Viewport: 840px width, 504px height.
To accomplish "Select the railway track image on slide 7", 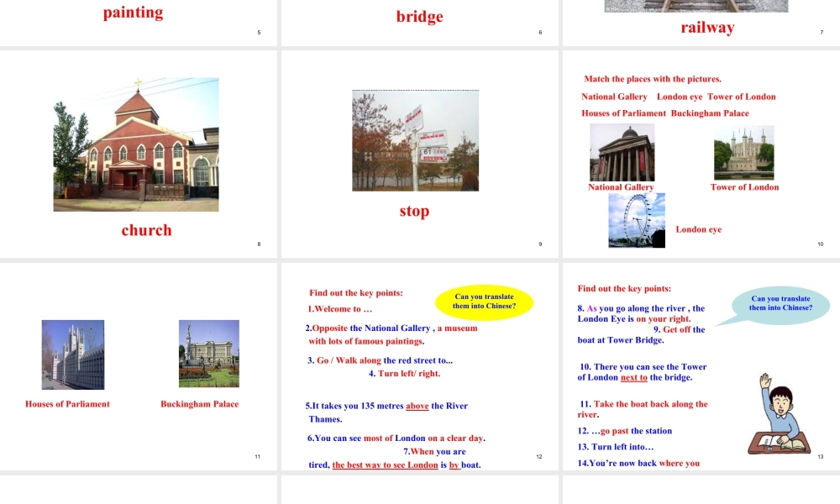I will [x=696, y=6].
